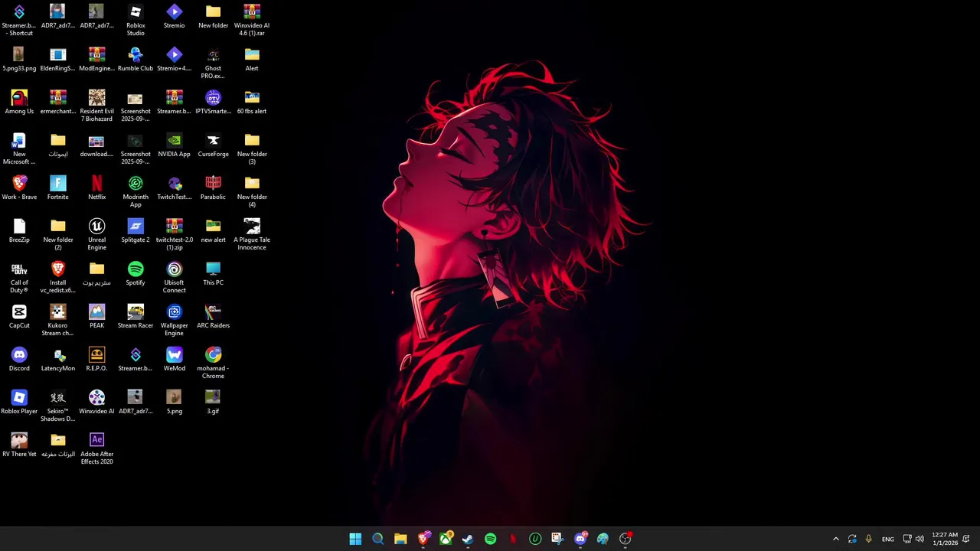Select Sekiro Shadows D... shortcut
The width and height of the screenshot is (980, 551).
pos(58,406)
